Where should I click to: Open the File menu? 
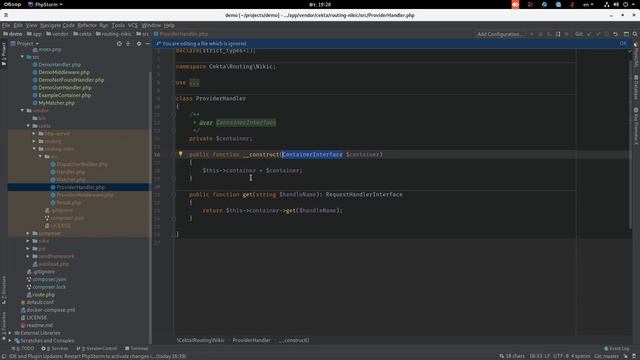pyautogui.click(x=6, y=25)
